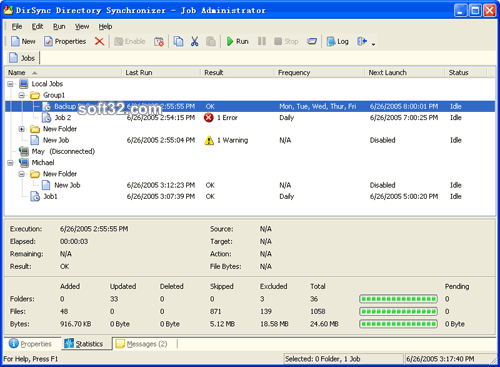
Task: Click the "1 Warning" result text
Action: pyautogui.click(x=233, y=140)
